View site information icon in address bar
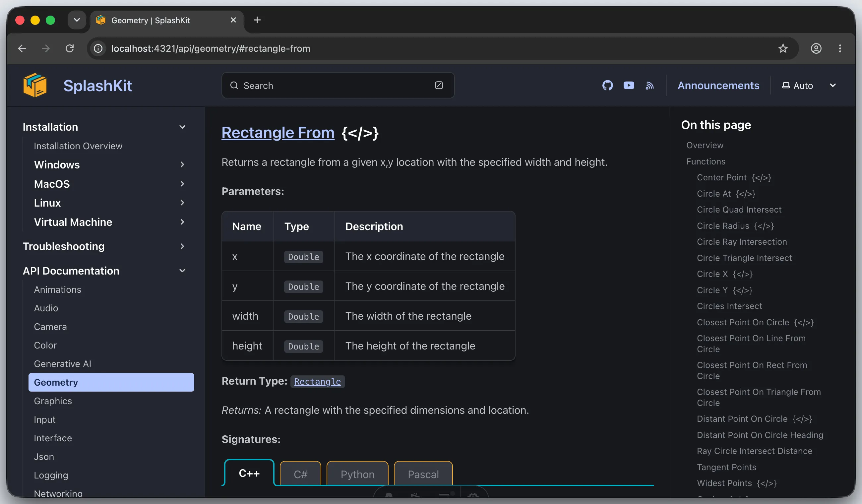Viewport: 862px width, 504px height. pos(98,49)
